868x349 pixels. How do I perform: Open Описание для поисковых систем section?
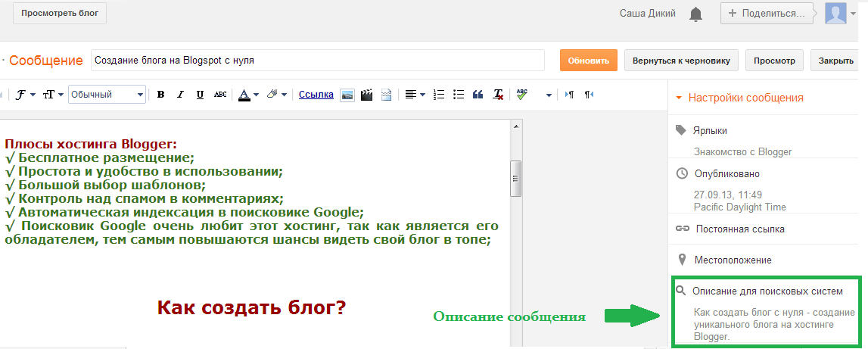(x=767, y=291)
